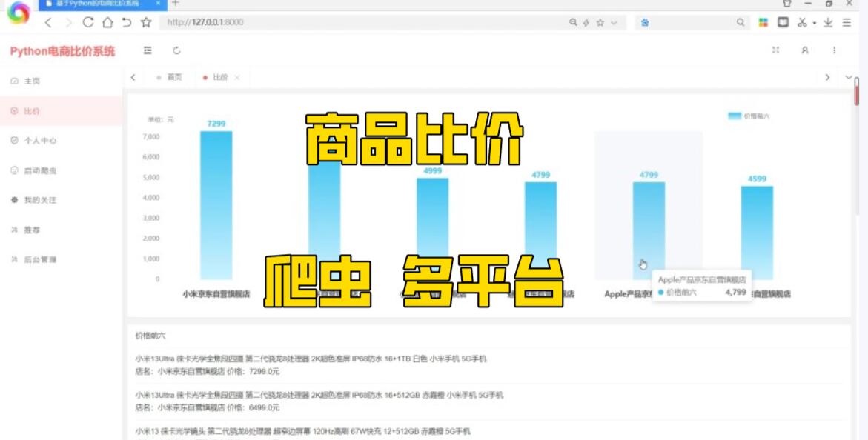Open the user profile icon in header
This screenshot has height=440, width=868.
coord(805,50)
